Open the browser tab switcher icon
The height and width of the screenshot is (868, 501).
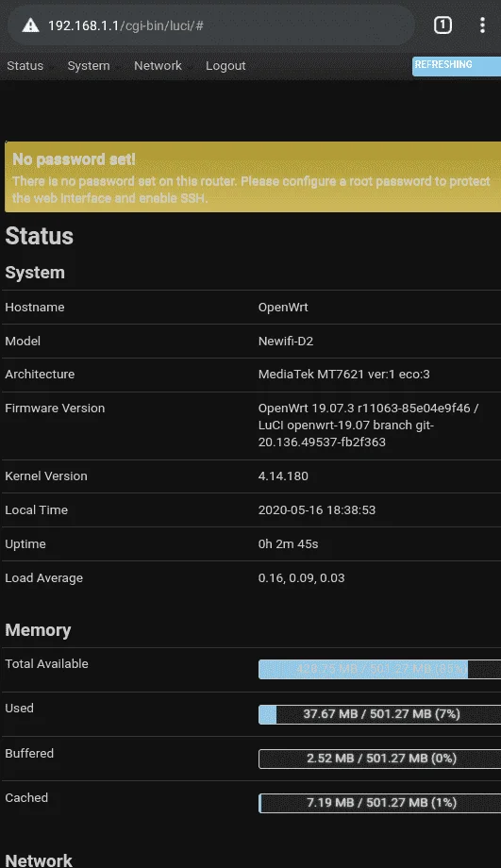tap(443, 25)
